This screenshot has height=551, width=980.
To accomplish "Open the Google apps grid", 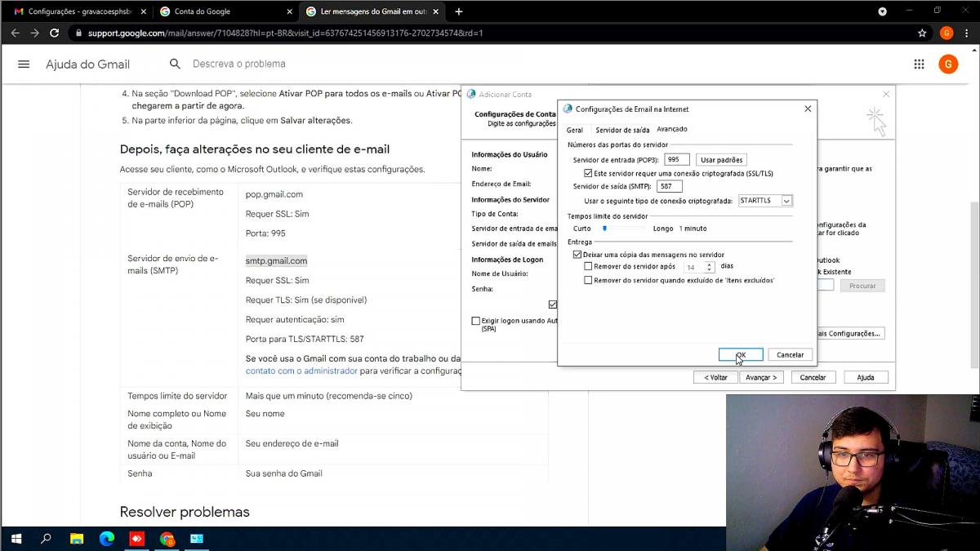I will click(x=919, y=64).
